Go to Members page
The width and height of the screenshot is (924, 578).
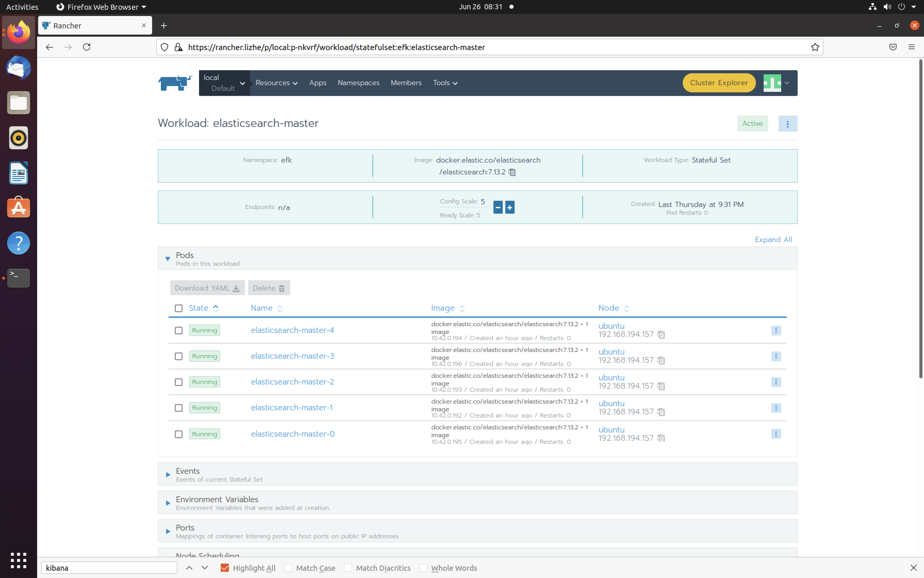406,83
